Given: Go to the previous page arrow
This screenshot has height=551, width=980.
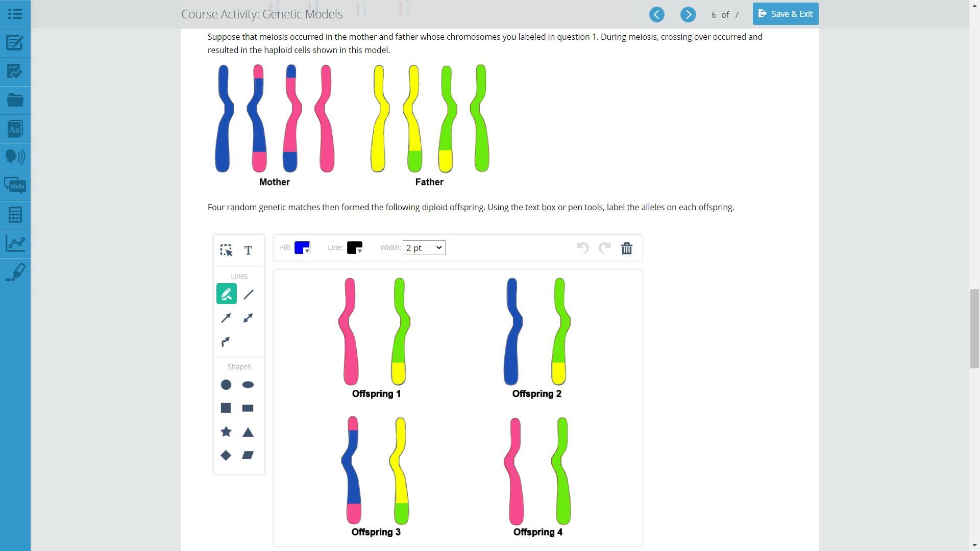Looking at the screenshot, I should [x=656, y=14].
